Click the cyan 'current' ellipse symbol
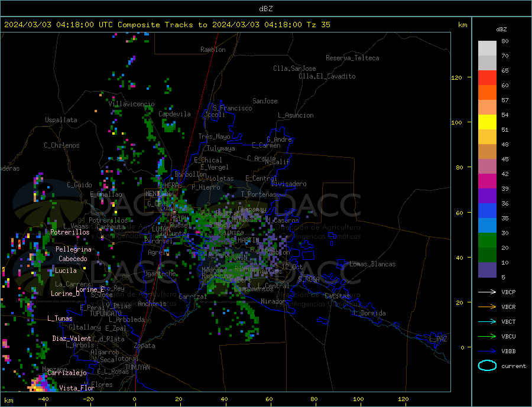The image size is (532, 407). point(487,366)
